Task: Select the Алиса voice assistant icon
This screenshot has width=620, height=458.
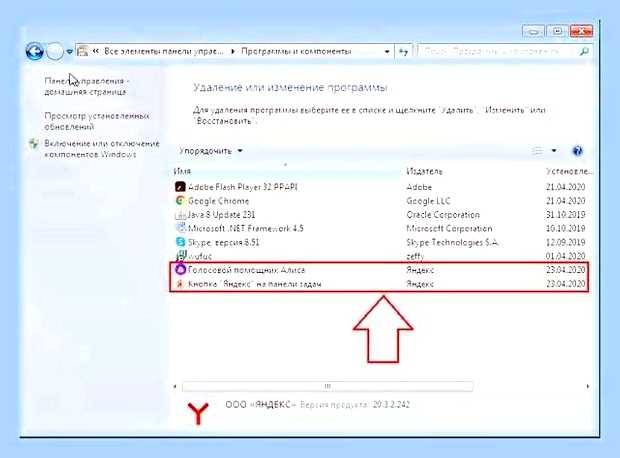Action: (x=180, y=270)
